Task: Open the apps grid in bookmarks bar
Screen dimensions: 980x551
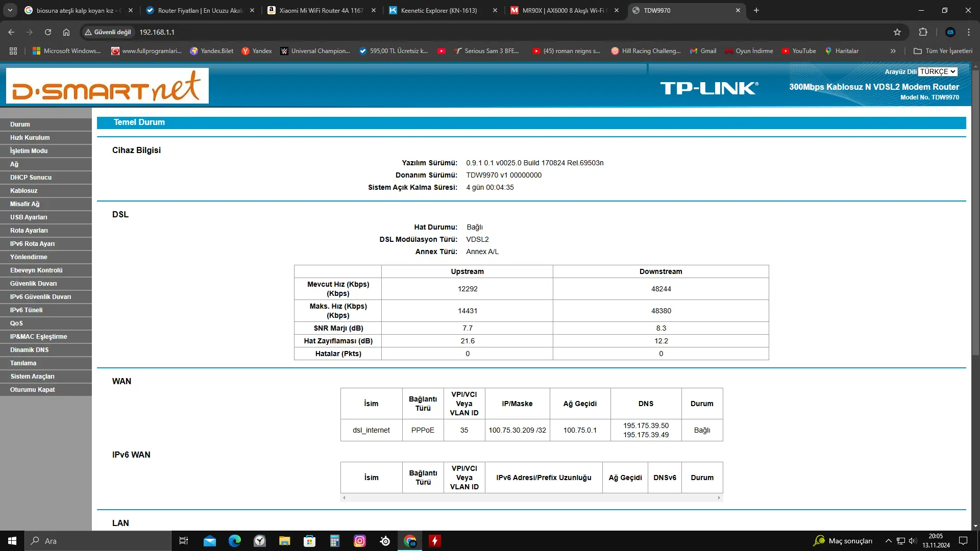Action: pos(13,51)
